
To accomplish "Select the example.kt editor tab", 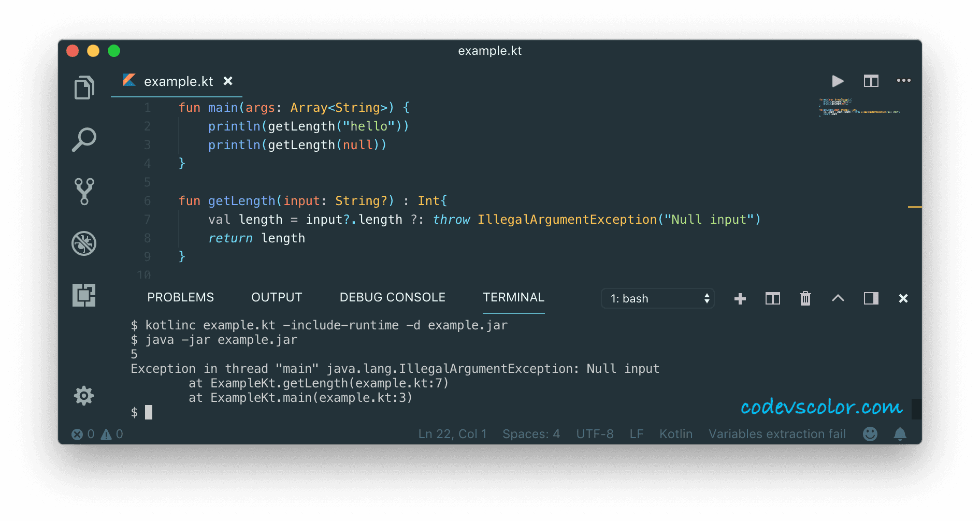I will click(177, 81).
